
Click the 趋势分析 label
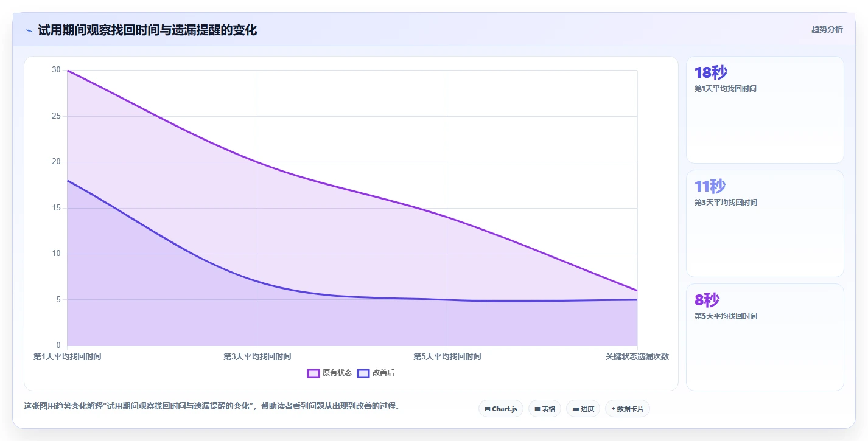click(x=827, y=29)
